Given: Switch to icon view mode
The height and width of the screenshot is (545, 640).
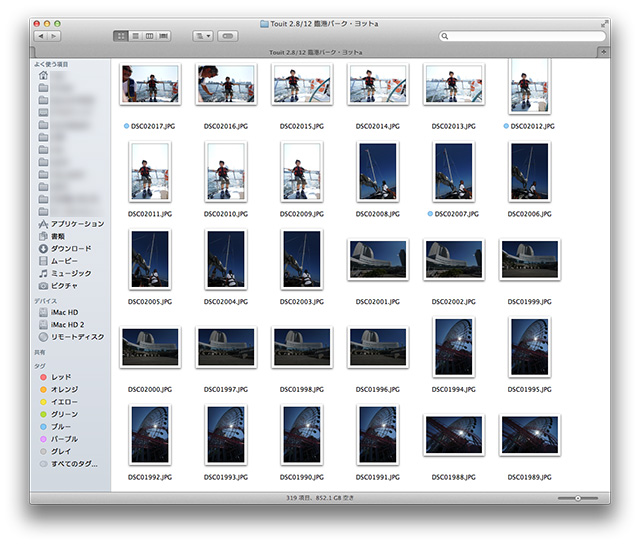Looking at the screenshot, I should (x=120, y=36).
